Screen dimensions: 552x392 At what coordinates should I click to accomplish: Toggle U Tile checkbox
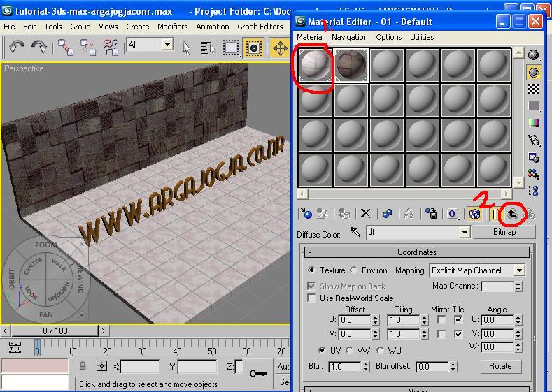coord(458,319)
